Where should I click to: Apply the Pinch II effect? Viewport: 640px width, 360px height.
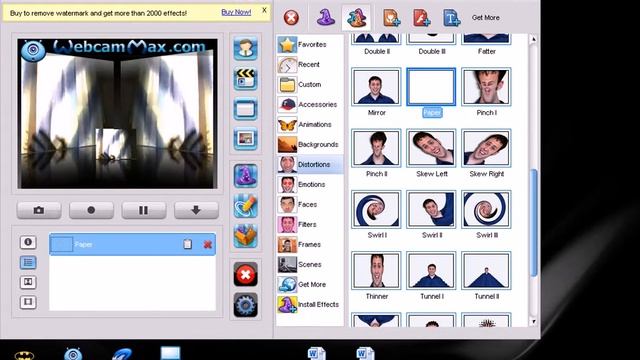[376, 148]
